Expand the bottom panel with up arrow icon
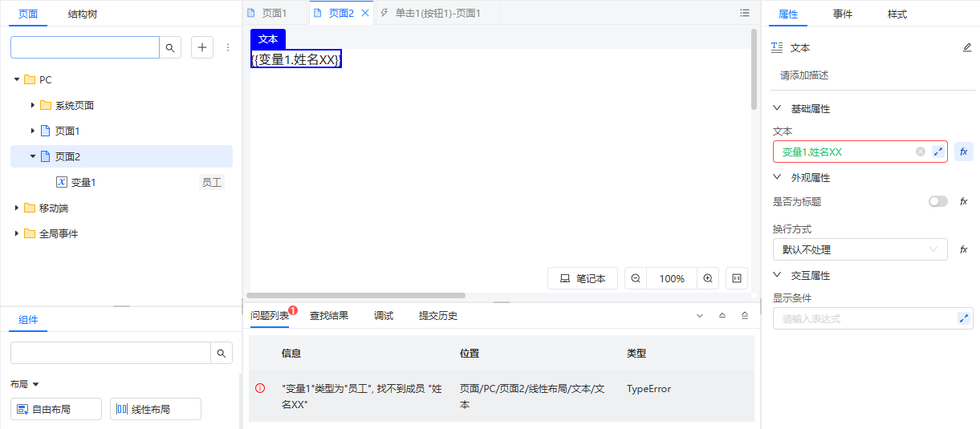Image resolution: width=980 pixels, height=429 pixels. (722, 316)
